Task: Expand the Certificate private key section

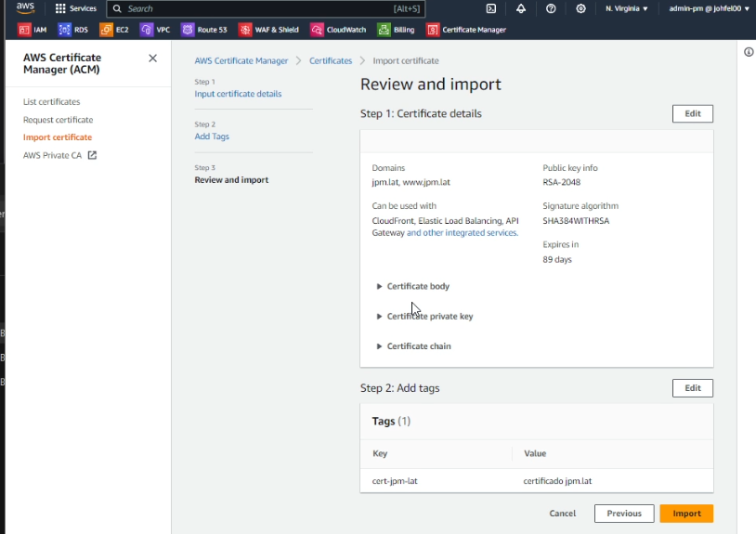Action: tap(424, 316)
